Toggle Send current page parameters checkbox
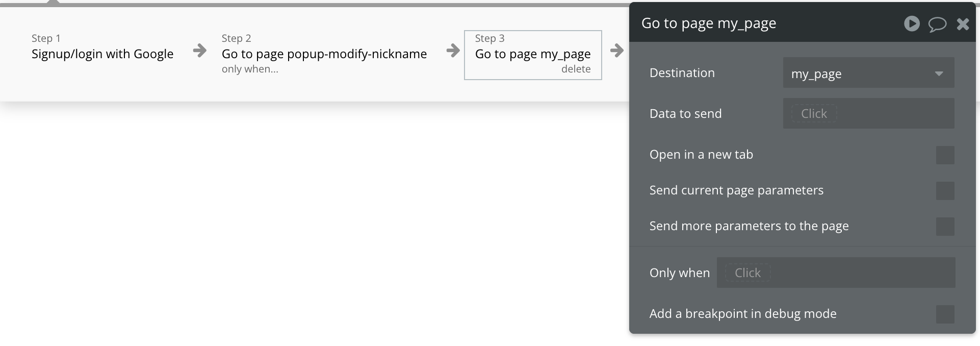The image size is (980, 346). click(945, 191)
